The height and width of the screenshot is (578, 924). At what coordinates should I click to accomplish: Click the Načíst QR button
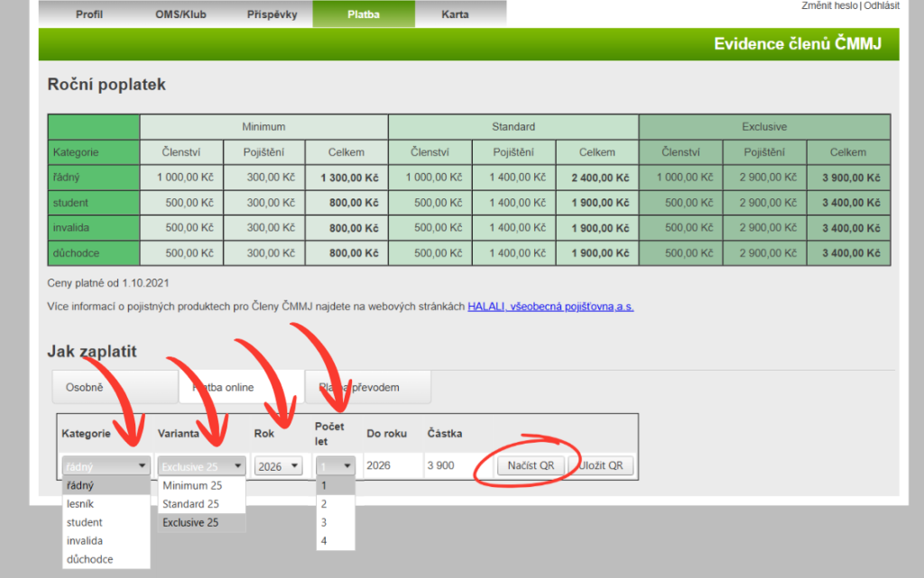click(531, 465)
